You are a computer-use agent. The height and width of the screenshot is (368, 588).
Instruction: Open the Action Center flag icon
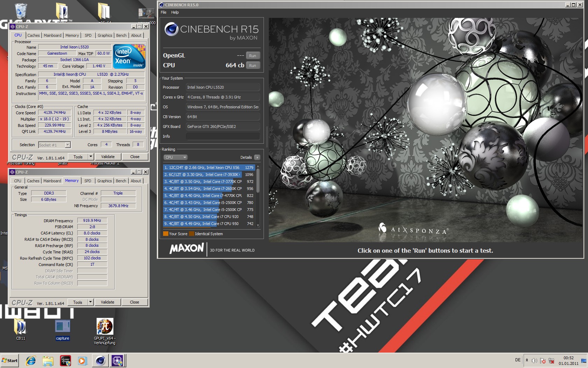[x=543, y=361]
